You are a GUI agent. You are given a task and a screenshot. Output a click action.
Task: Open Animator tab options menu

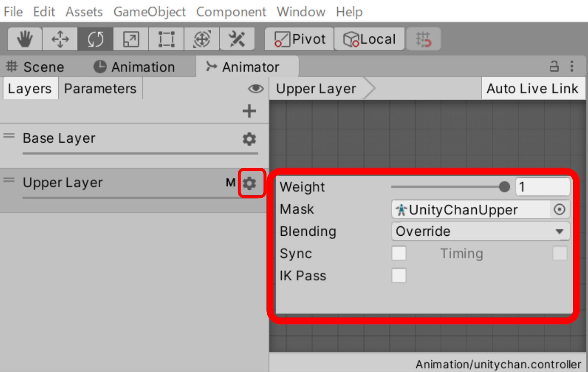pyautogui.click(x=572, y=66)
